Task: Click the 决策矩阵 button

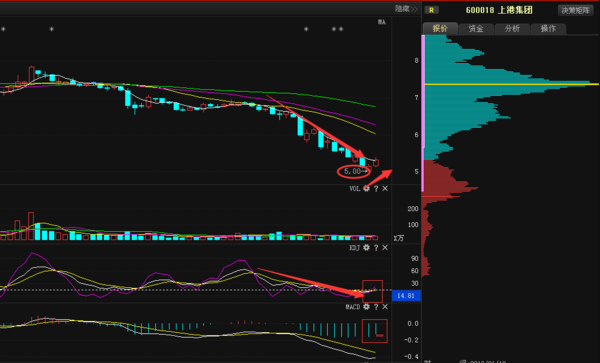Action: [575, 10]
